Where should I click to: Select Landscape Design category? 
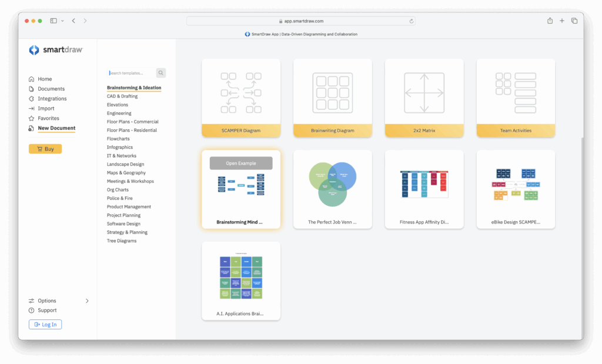coord(126,164)
